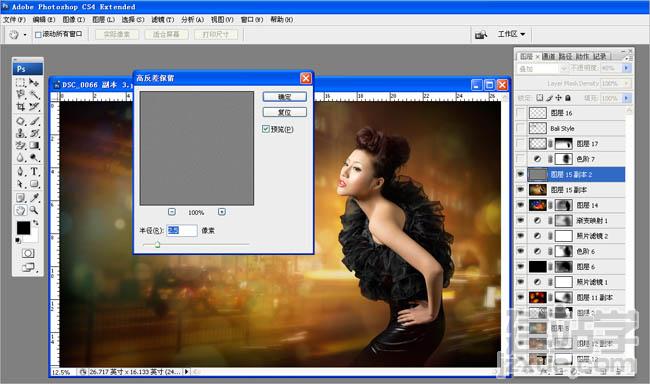650x384 pixels.
Task: Open the 滤镜 filter menu
Action: pyautogui.click(x=162, y=19)
